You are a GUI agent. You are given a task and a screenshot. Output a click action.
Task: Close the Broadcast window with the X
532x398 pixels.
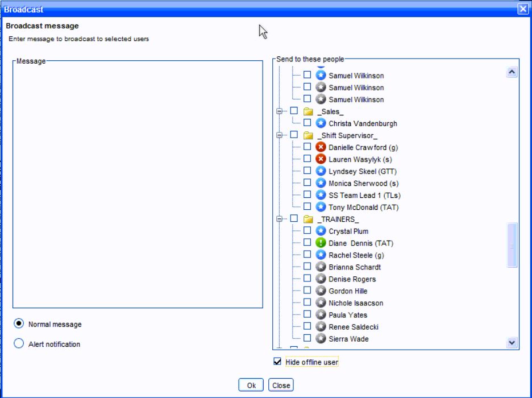click(x=523, y=9)
